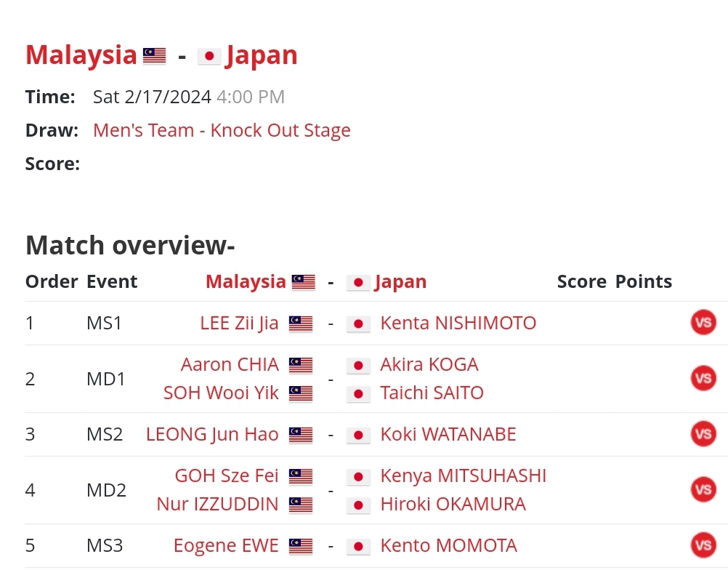Viewport: 728px width, 570px height.
Task: View LEE Zii Jia player profile
Action: (x=239, y=323)
